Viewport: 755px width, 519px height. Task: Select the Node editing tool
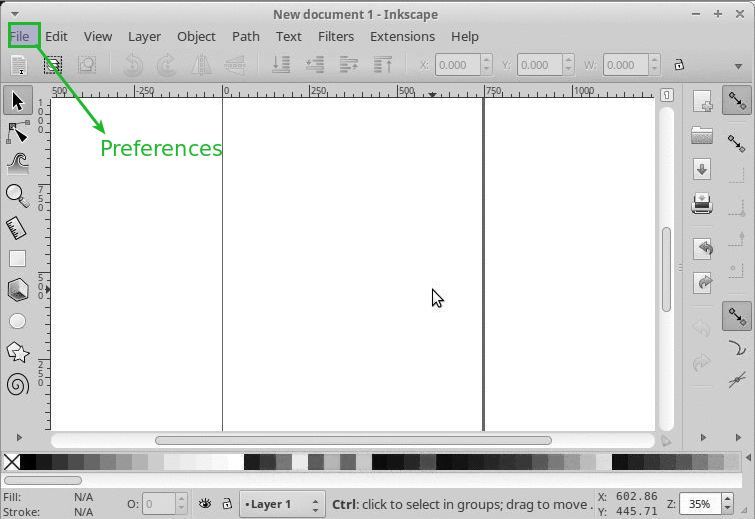[18, 132]
